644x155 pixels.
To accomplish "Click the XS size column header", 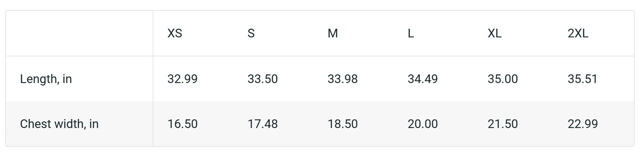I will pos(175,33).
